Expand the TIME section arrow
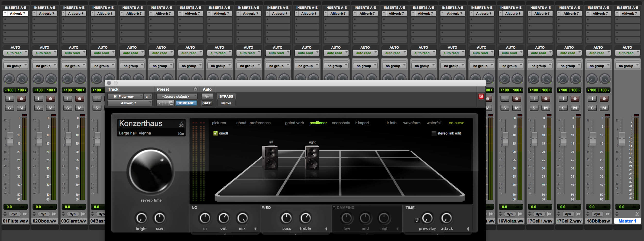Viewport: 644px width, 241px height. point(468,229)
